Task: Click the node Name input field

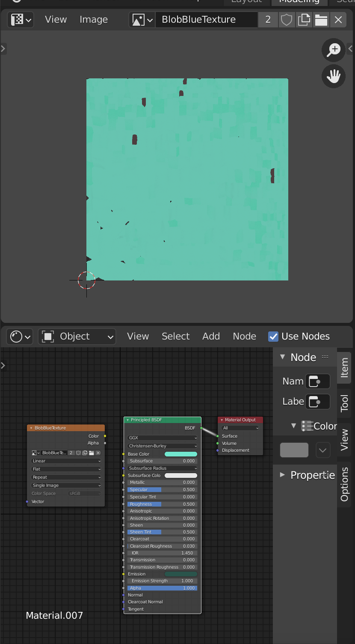Action: [x=318, y=381]
